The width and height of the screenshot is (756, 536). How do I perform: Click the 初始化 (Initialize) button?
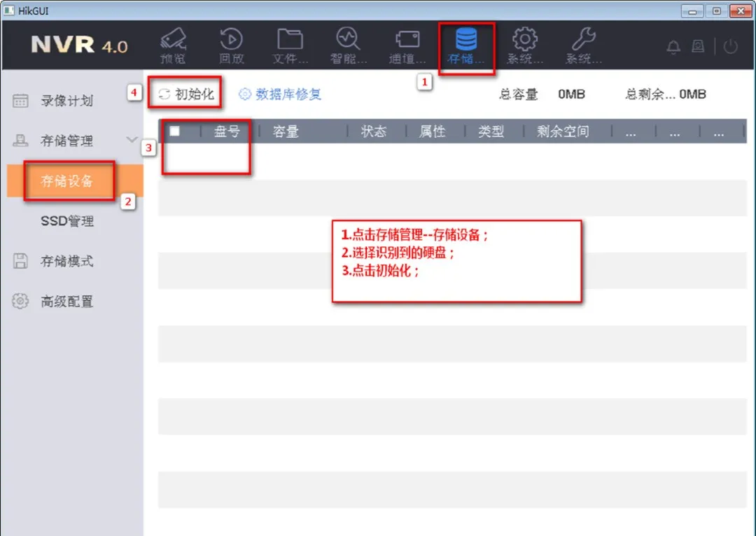(185, 92)
